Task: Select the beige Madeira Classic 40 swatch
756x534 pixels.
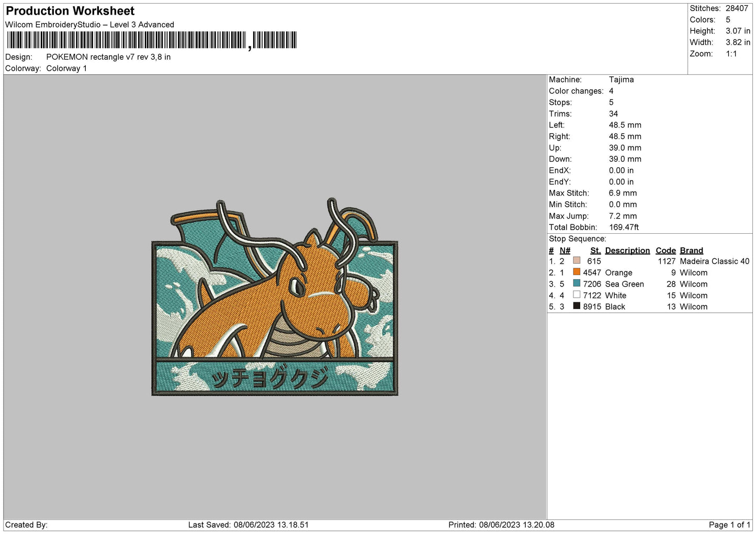Action: tap(577, 260)
